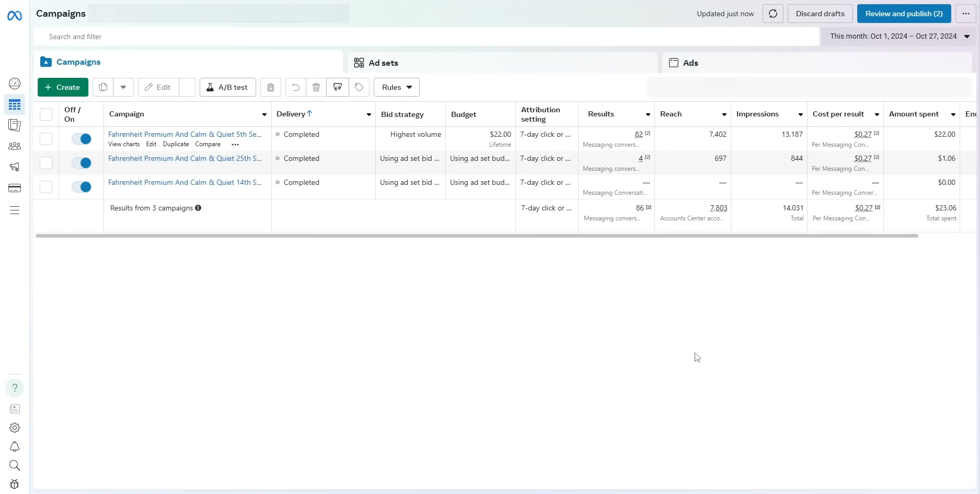
Task: Click the green Create button
Action: pyautogui.click(x=63, y=87)
